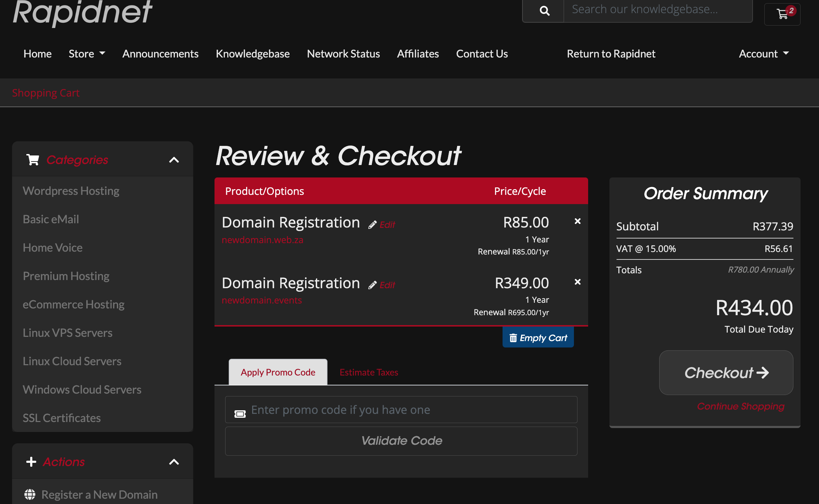
Task: Select the Apply Promo Code tab
Action: tap(278, 372)
